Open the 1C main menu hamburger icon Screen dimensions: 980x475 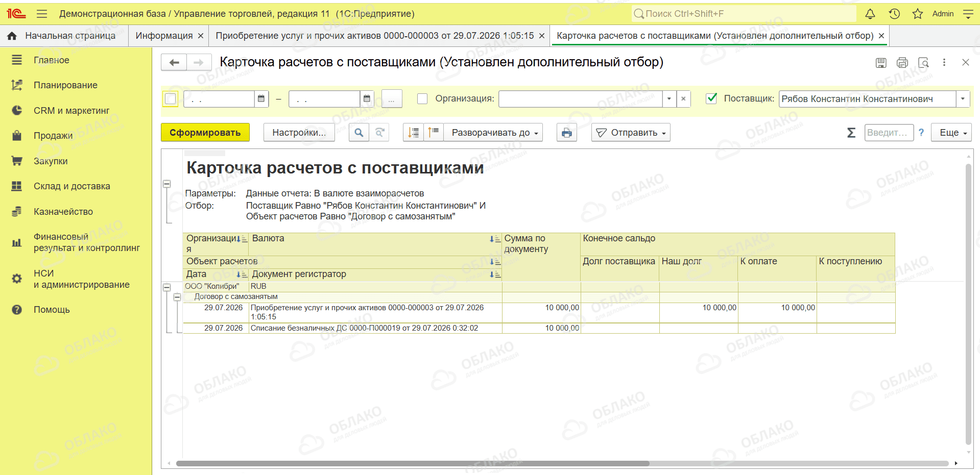click(42, 14)
